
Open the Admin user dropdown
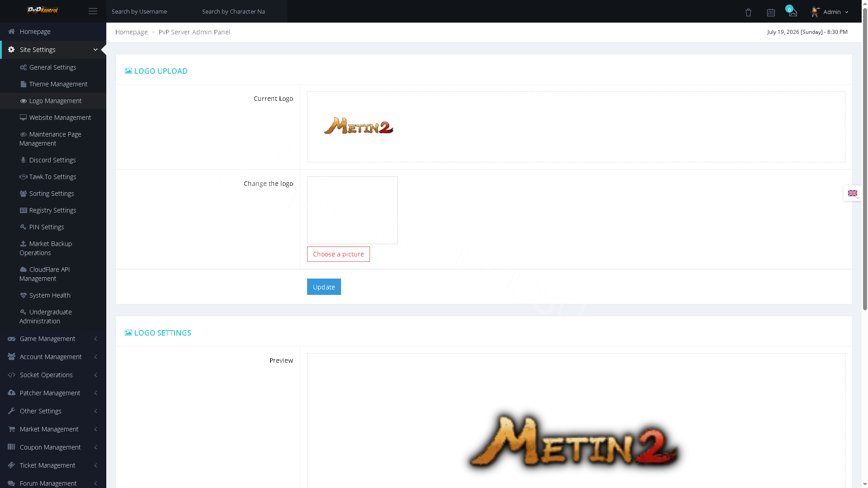click(x=830, y=12)
